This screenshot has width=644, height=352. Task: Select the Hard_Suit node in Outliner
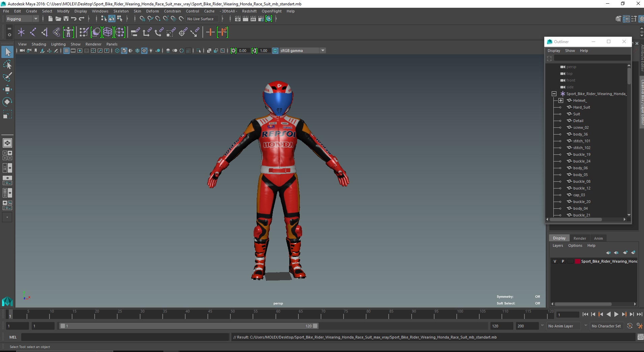[x=581, y=107]
